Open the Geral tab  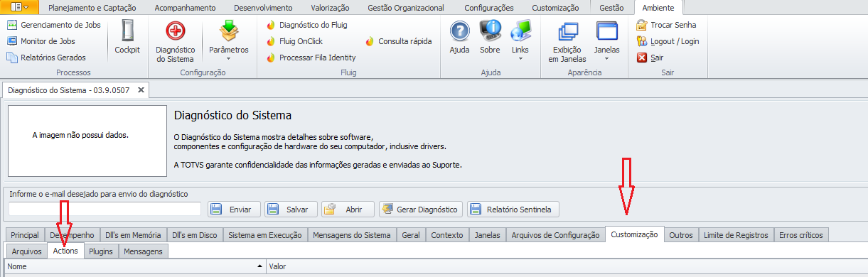tap(410, 235)
